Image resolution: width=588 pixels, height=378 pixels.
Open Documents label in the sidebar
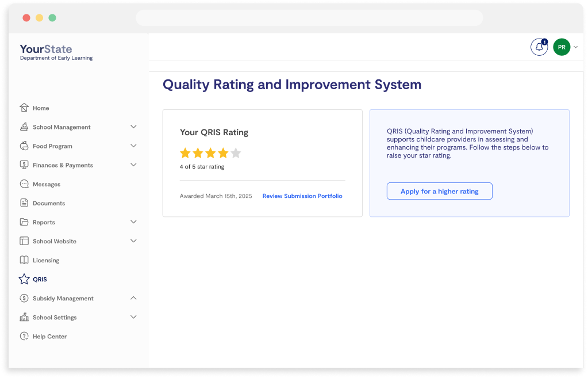point(49,203)
